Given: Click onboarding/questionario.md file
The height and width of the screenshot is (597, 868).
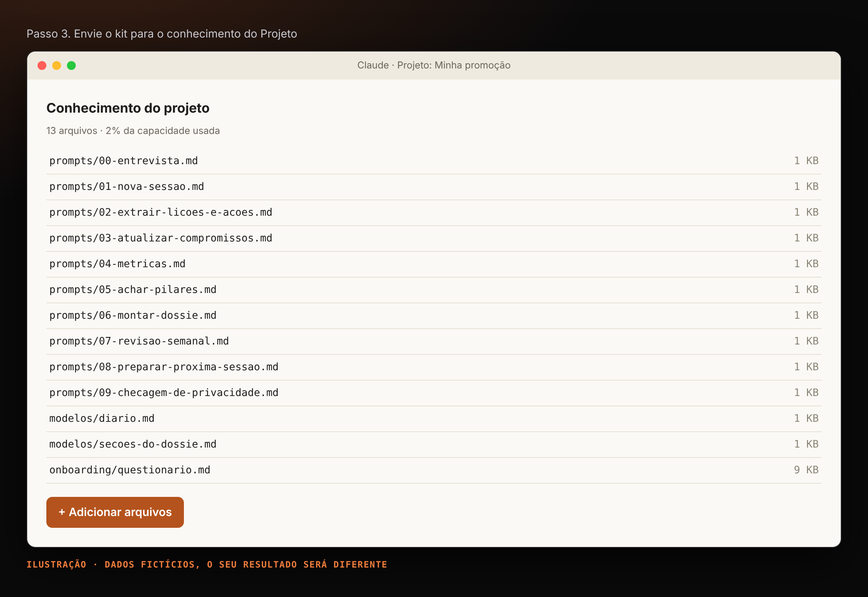Looking at the screenshot, I should (x=434, y=471).
